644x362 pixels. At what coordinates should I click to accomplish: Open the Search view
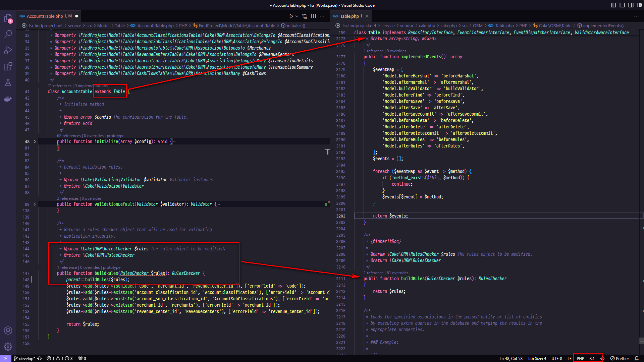click(8, 34)
